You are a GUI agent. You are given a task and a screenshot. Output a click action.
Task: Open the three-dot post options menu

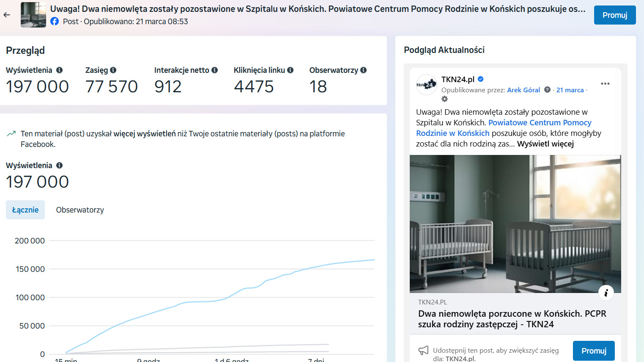point(605,83)
